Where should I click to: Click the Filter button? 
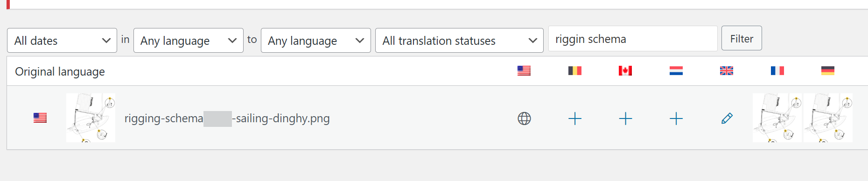[742, 38]
